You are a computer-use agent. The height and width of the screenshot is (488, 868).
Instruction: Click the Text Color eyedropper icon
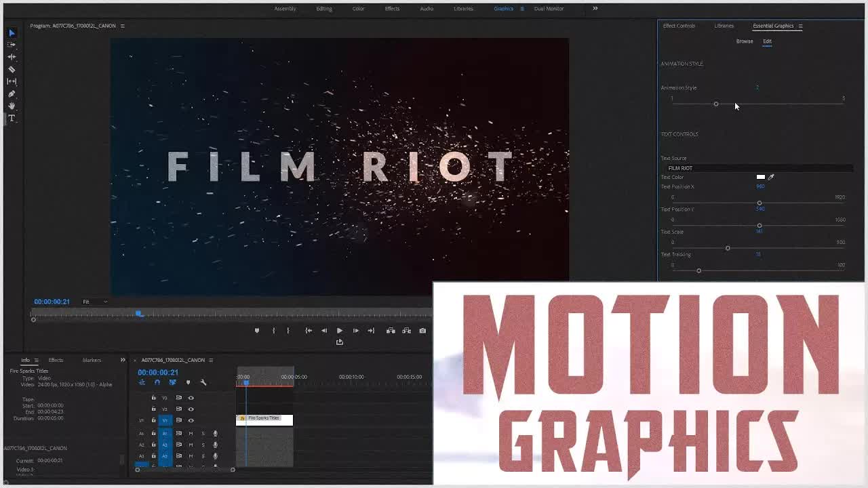click(x=771, y=177)
